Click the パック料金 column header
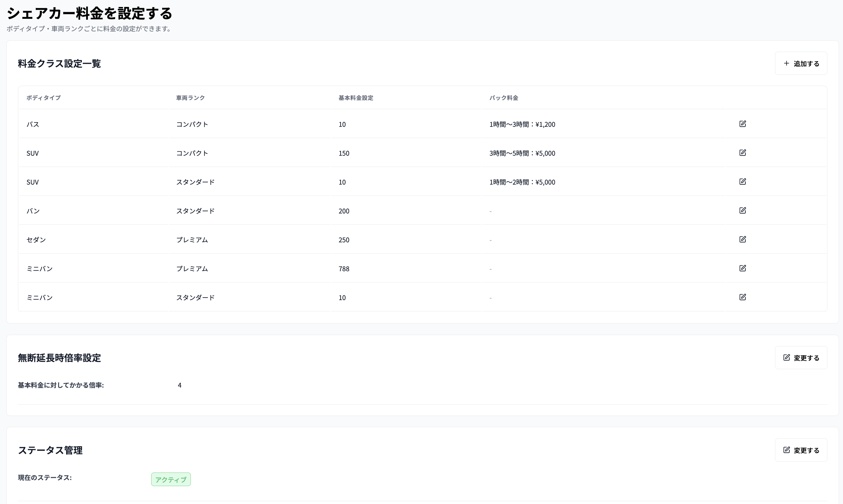This screenshot has width=843, height=504. [503, 98]
